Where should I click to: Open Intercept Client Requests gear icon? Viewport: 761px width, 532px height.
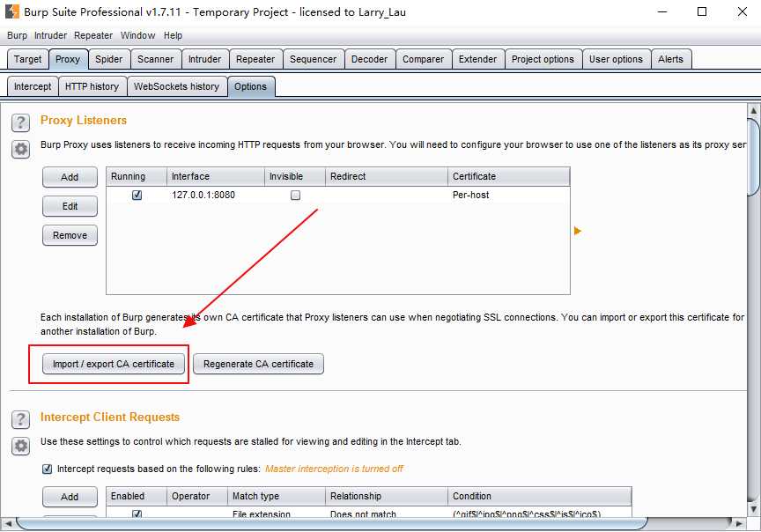(x=20, y=446)
